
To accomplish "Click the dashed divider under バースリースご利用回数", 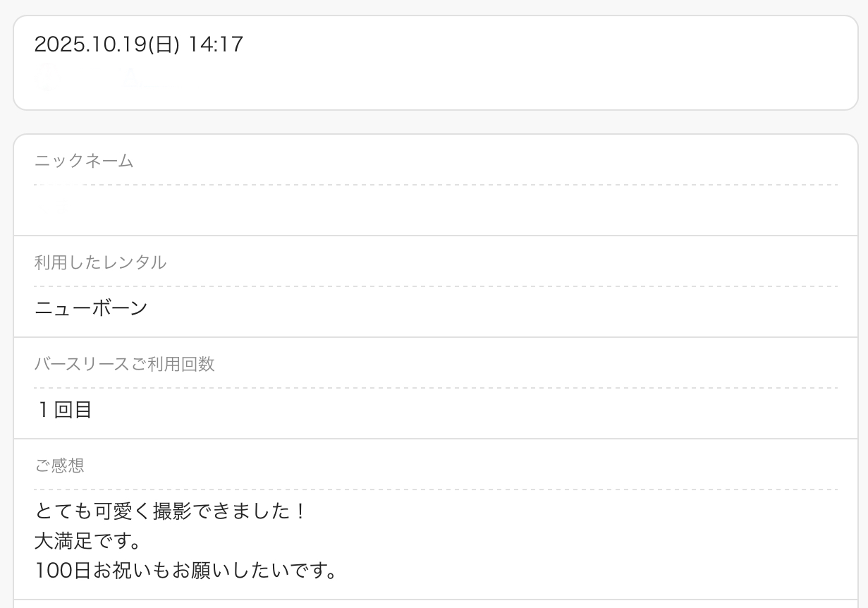I will (435, 388).
